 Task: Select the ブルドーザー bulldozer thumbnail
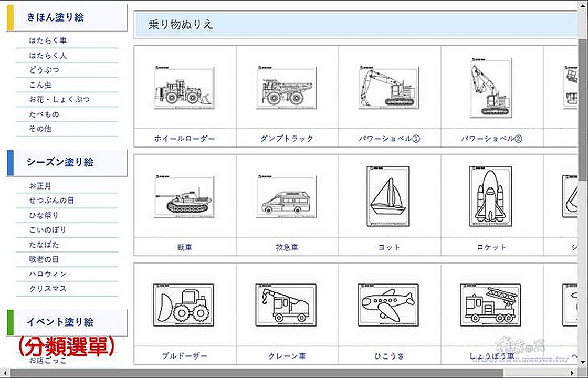coord(185,304)
